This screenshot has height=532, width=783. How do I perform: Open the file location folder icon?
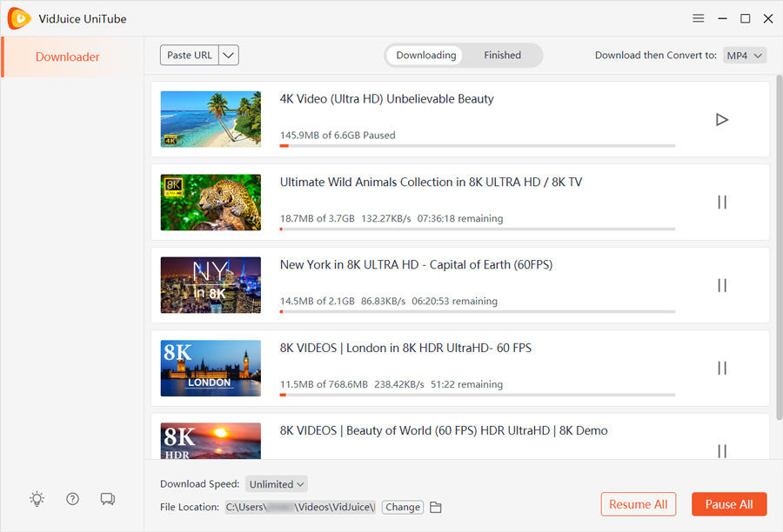coord(436,507)
